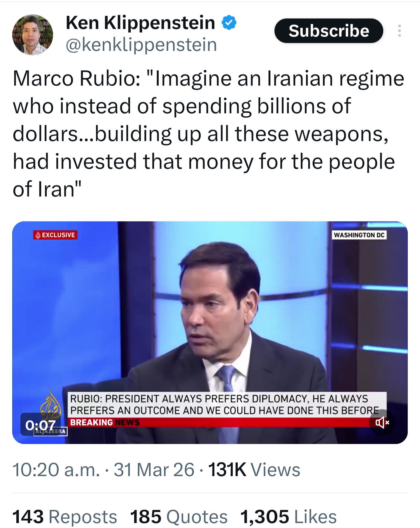This screenshot has width=420, height=528.
Task: Open the three-dot more options menu
Action: pos(399,31)
